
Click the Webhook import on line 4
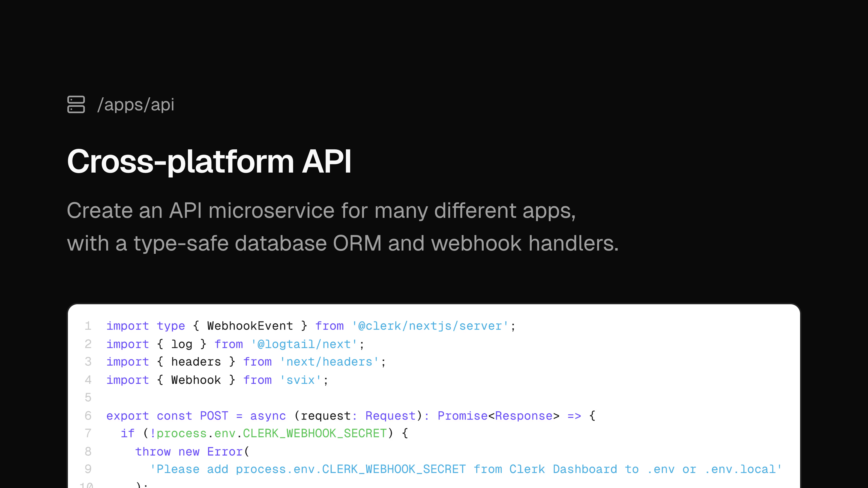[196, 380]
